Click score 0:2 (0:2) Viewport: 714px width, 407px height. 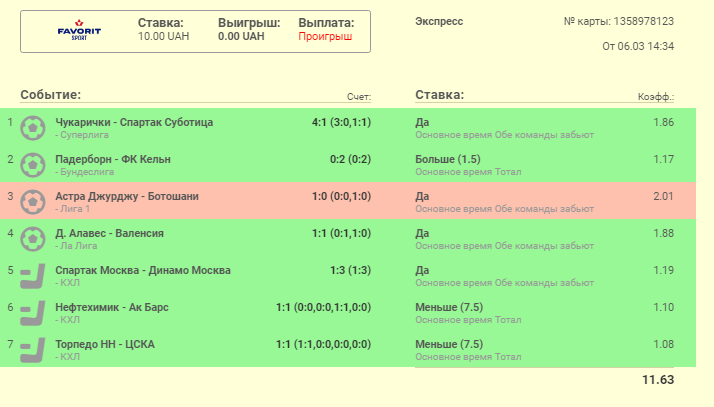click(351, 159)
